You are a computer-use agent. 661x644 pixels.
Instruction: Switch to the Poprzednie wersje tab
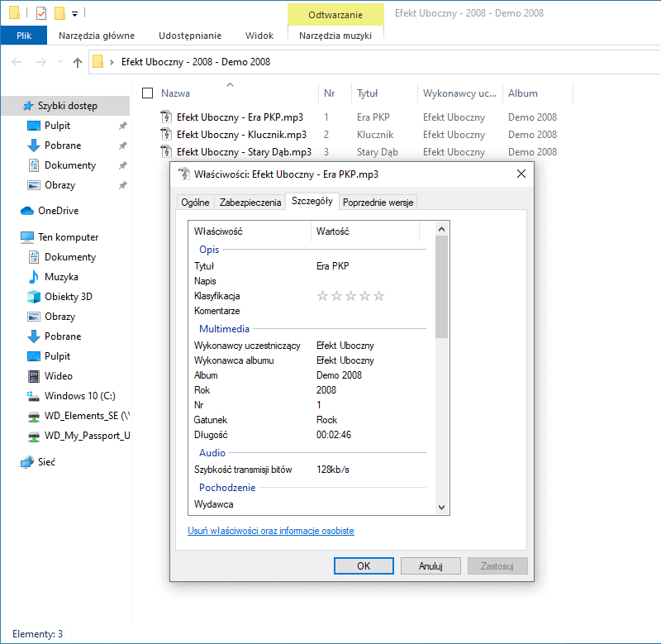pos(378,202)
